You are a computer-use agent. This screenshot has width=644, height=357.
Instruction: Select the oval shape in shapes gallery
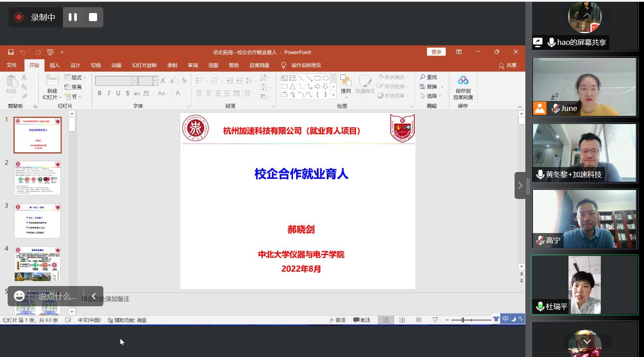(325, 78)
